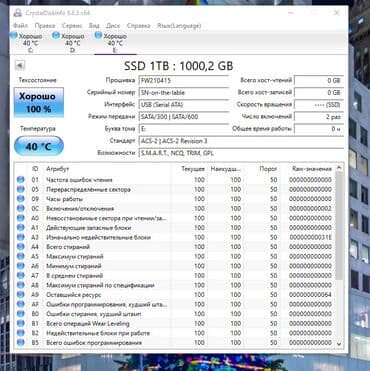Open the Правка menu
370x371 pixels.
[x=45, y=26]
